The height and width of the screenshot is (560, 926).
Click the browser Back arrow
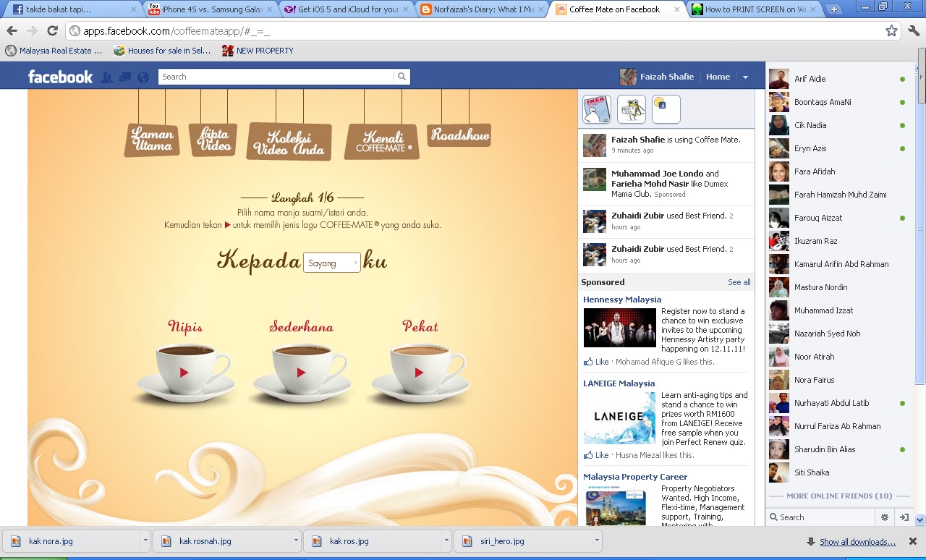(x=12, y=31)
